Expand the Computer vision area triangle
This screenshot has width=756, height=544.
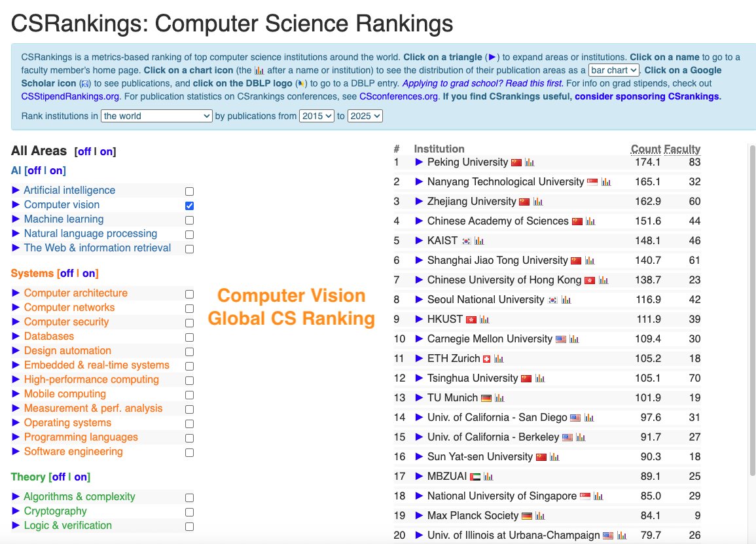(x=16, y=204)
